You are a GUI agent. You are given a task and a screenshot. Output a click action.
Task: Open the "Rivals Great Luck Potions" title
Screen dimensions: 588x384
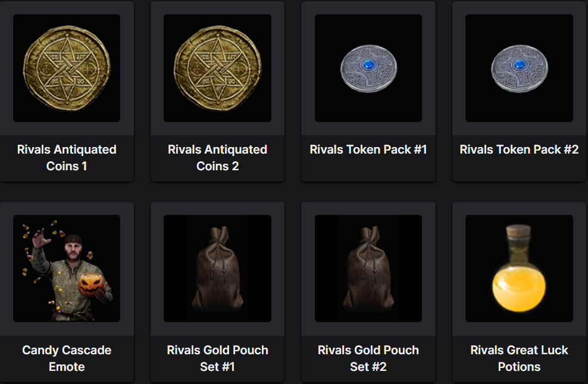[x=519, y=358]
